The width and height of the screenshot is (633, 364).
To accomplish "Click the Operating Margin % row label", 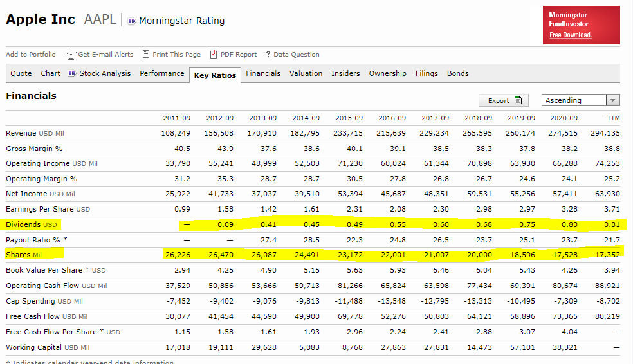I will (x=41, y=179).
